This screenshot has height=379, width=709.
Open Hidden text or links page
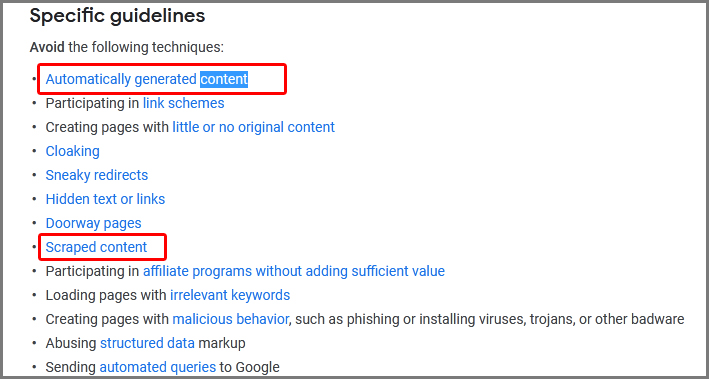coord(105,199)
